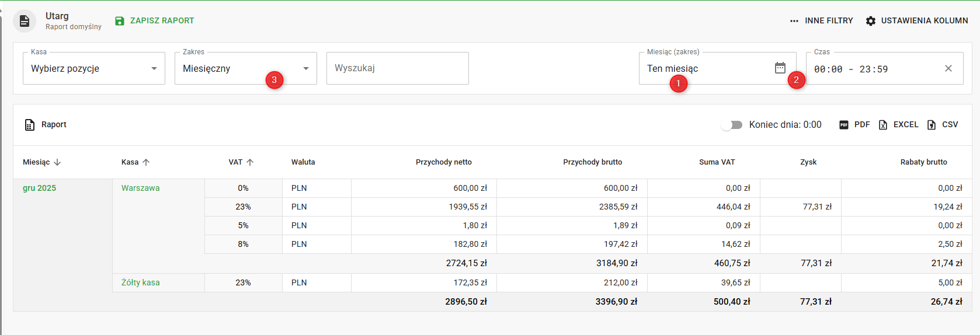
Task: Export the report as PDF
Action: pos(854,125)
